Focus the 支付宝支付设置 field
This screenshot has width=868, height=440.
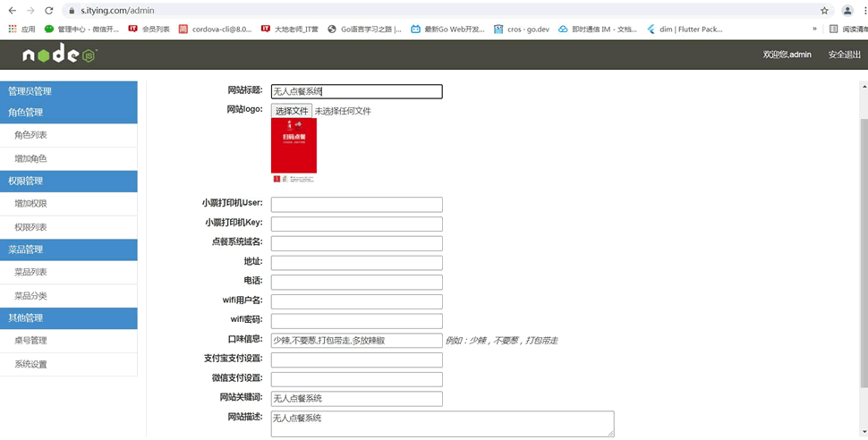356,360
